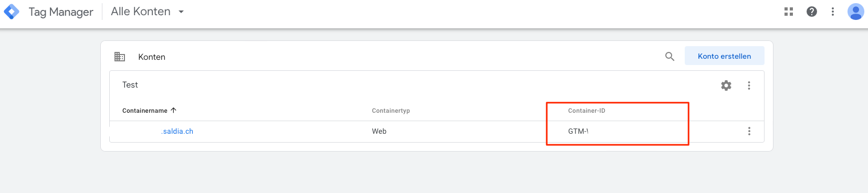Viewport: 868px width, 193px height.
Task: Click the GTM container ID value
Action: pyautogui.click(x=578, y=131)
